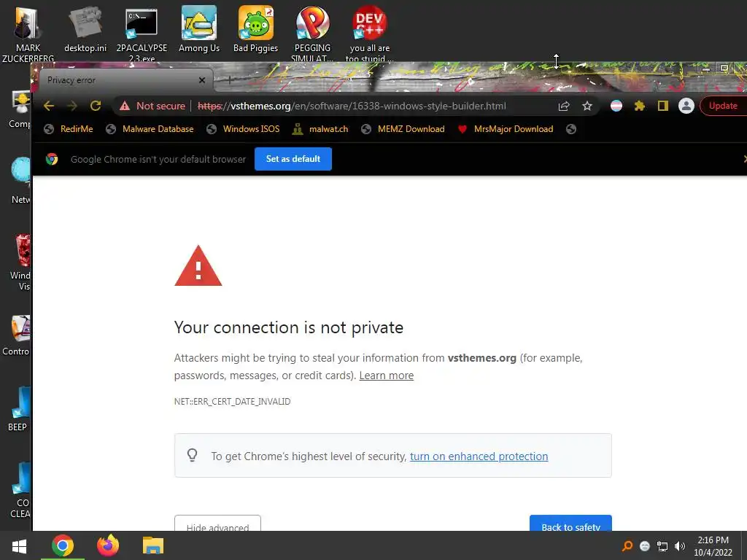Select the PEGGING SIMULATOR desktop shortcut
Viewport: 747px width, 560px height.
pyautogui.click(x=312, y=34)
